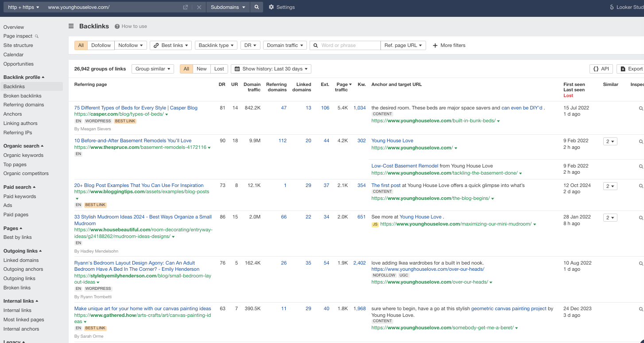644x343 pixels.
Task: Inspect the gathered.how backlink row magnifier
Action: tap(640, 309)
